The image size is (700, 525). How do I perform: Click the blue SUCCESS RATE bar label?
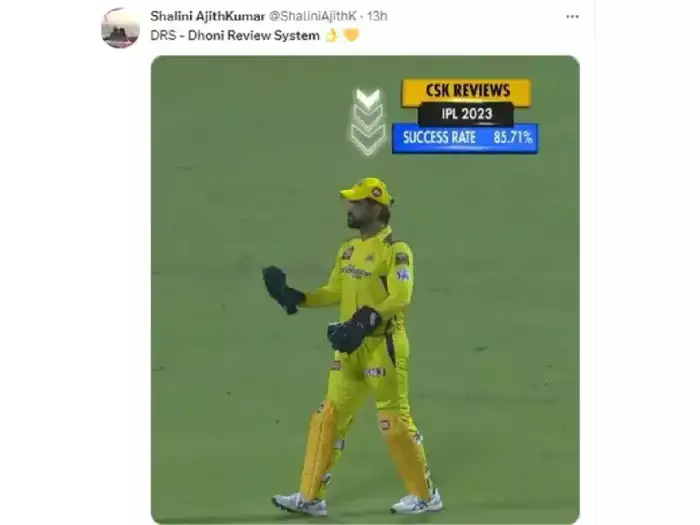coord(439,138)
